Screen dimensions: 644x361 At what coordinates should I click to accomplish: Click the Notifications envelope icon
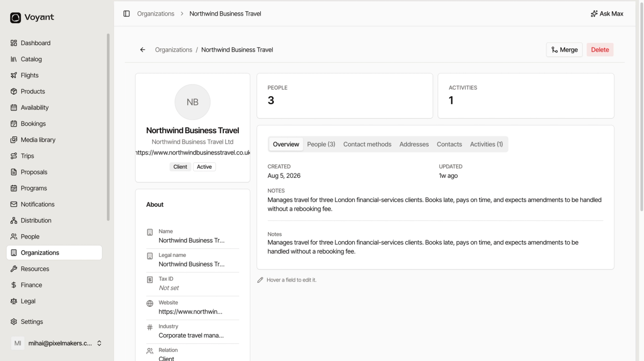[x=14, y=204]
